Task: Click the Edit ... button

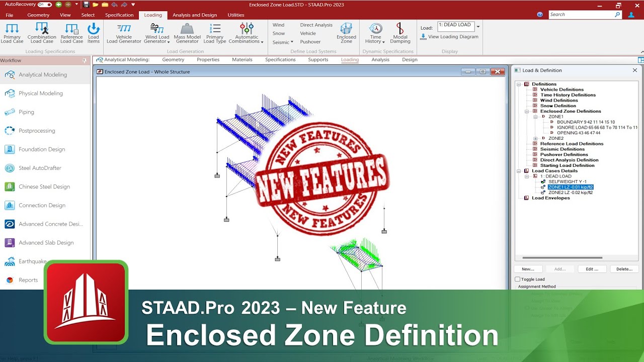Action: point(592,269)
